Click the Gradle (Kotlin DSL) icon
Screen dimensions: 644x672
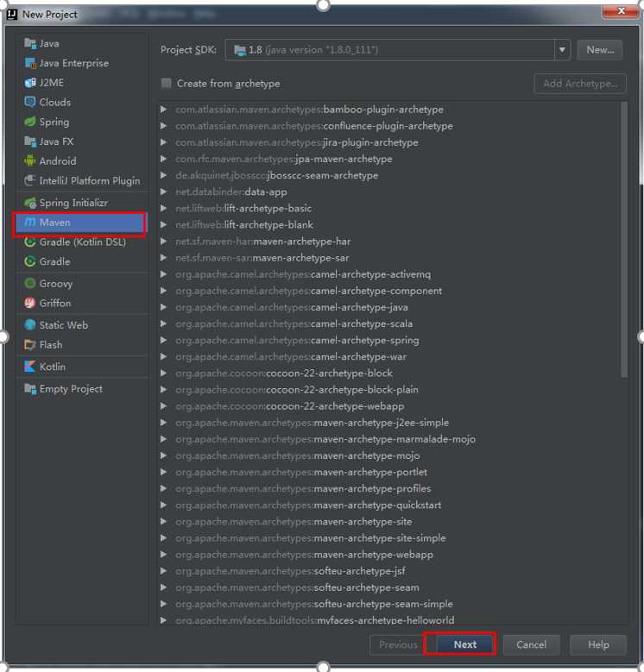30,242
